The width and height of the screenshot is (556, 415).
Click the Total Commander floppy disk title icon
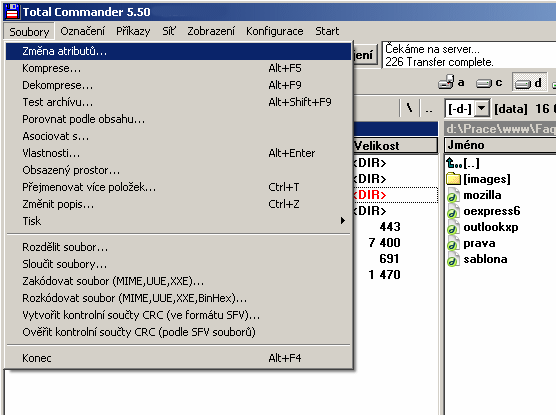point(12,11)
